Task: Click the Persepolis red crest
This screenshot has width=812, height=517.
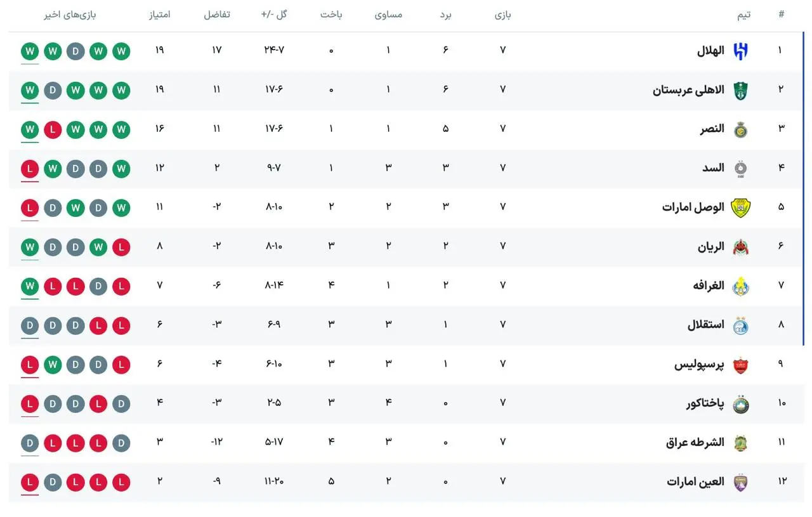Action: [740, 365]
